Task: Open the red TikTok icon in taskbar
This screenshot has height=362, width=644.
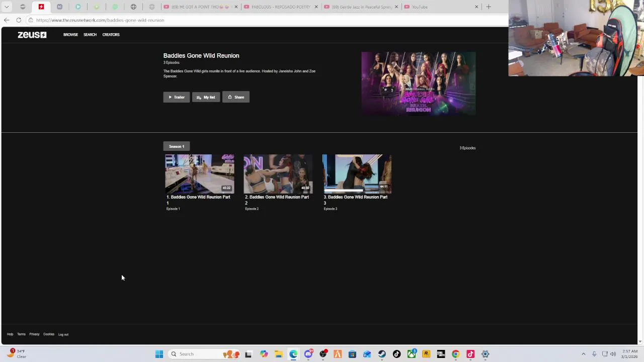Action: tap(470, 354)
